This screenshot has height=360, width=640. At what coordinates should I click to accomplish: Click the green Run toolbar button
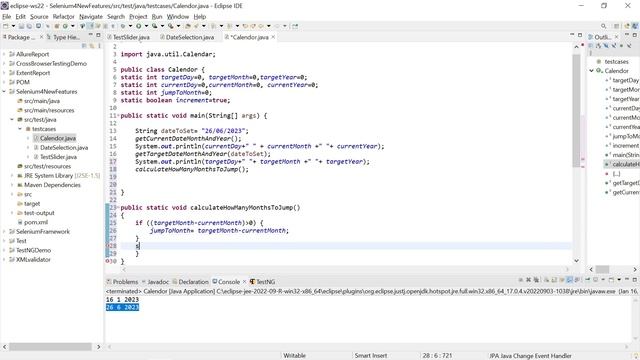coord(139,26)
